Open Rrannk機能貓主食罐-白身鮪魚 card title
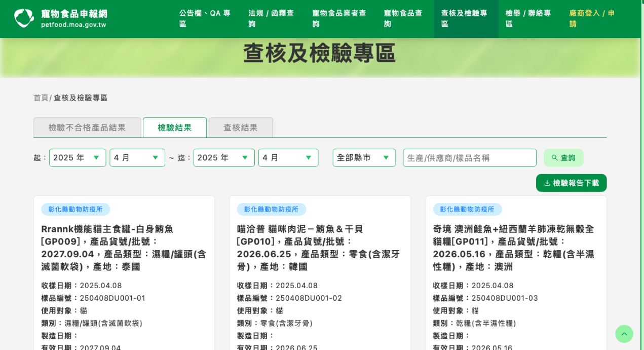Screen dimensions: 644x350 124,248
